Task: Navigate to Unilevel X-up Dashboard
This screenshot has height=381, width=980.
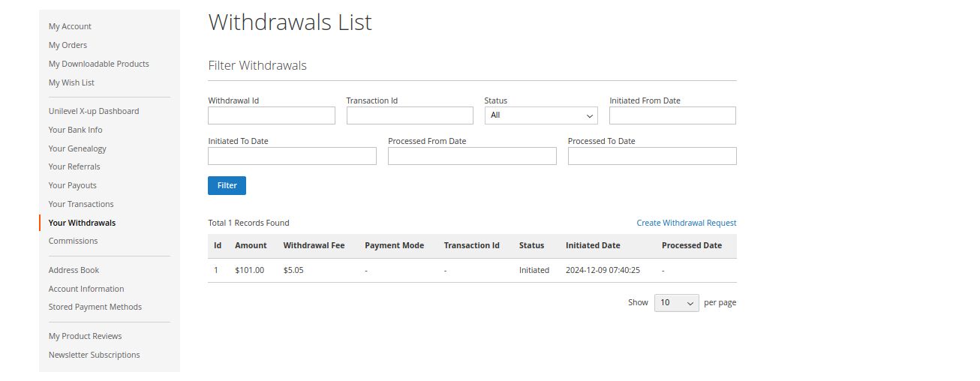Action: (94, 111)
